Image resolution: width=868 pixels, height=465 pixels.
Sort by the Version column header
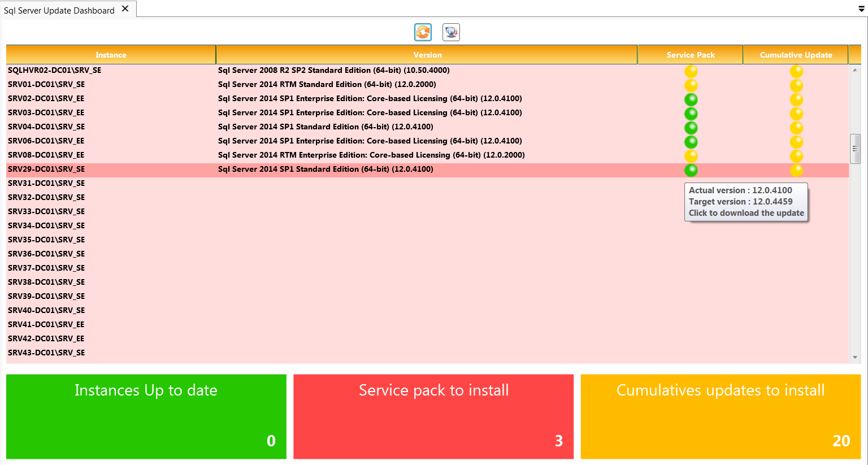(427, 55)
